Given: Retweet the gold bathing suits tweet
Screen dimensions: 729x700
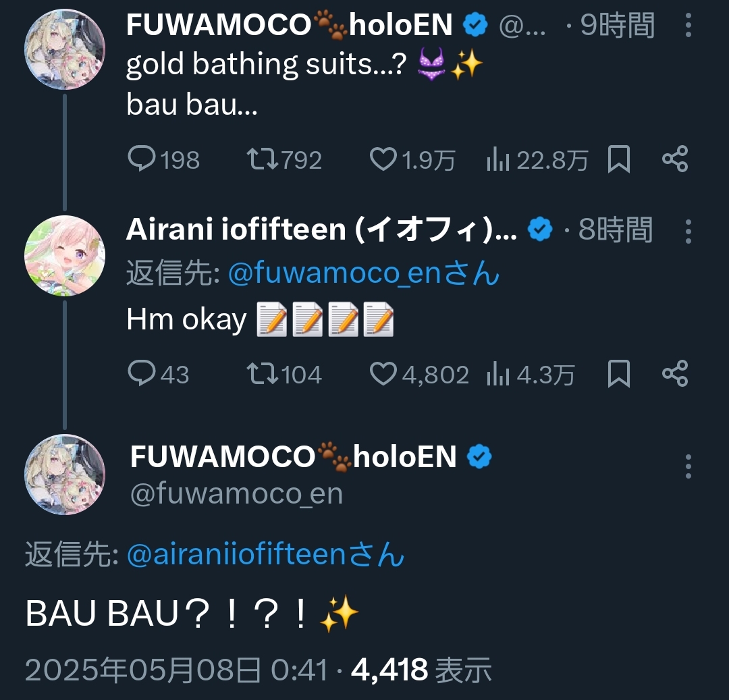Looking at the screenshot, I should pyautogui.click(x=284, y=159).
